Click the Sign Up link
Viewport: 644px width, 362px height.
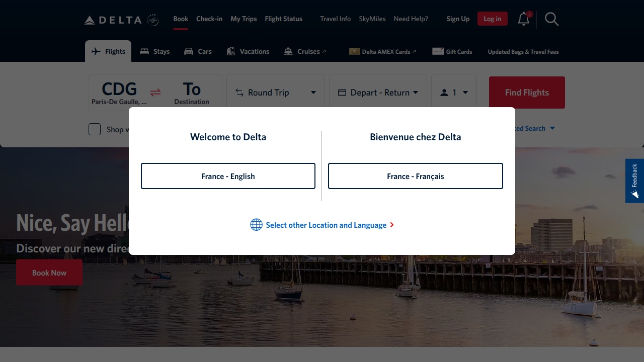click(x=458, y=19)
